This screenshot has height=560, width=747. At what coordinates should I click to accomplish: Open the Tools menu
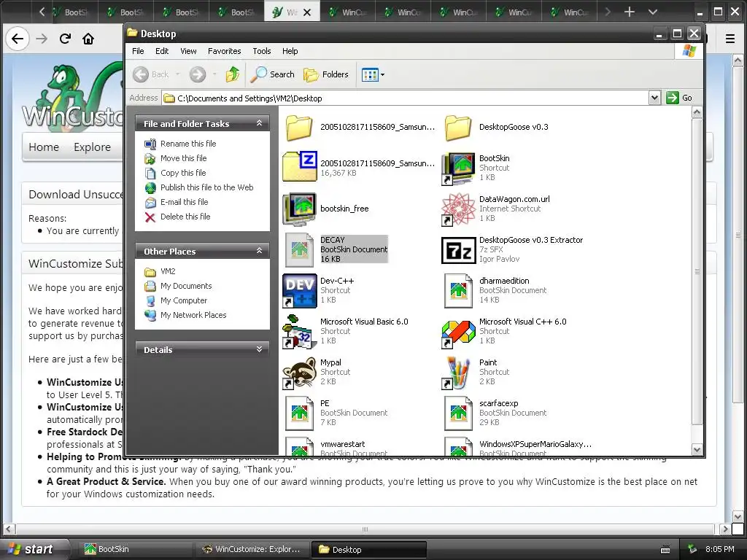[x=262, y=51]
